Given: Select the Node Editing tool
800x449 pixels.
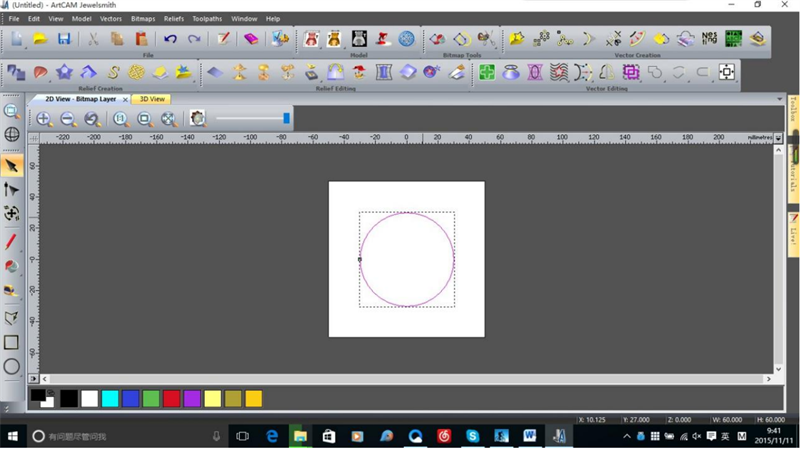Looking at the screenshot, I should coord(11,189).
